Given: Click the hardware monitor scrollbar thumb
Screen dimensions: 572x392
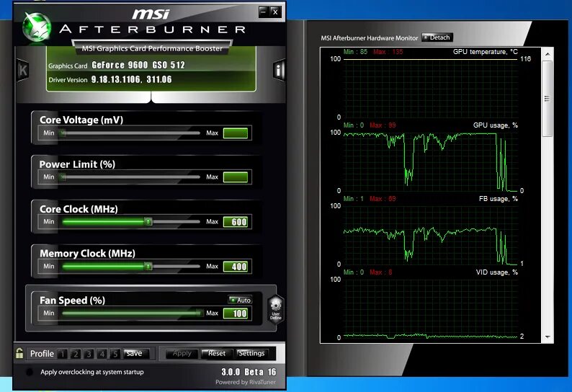Looking at the screenshot, I should (548, 99).
